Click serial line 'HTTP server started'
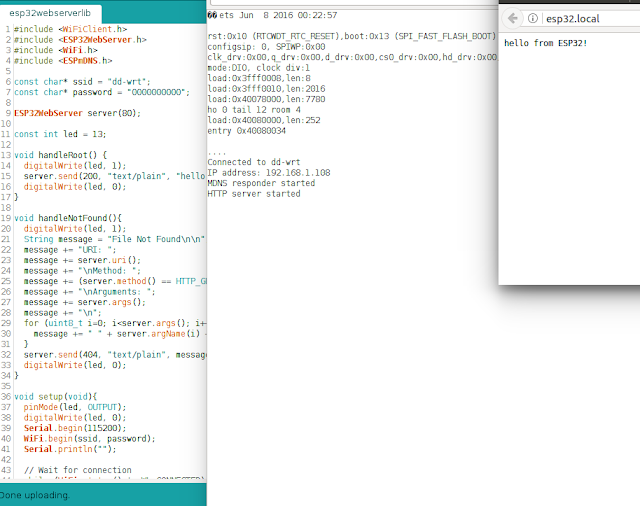Image resolution: width=640 pixels, height=506 pixels. click(254, 194)
